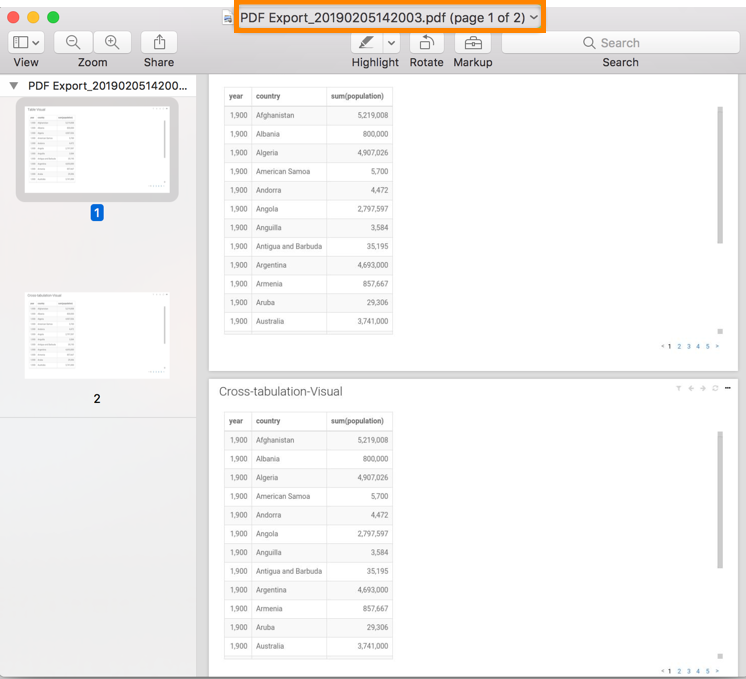This screenshot has width=746, height=679.
Task: Activate the Highlight pen tool
Action: [x=366, y=42]
